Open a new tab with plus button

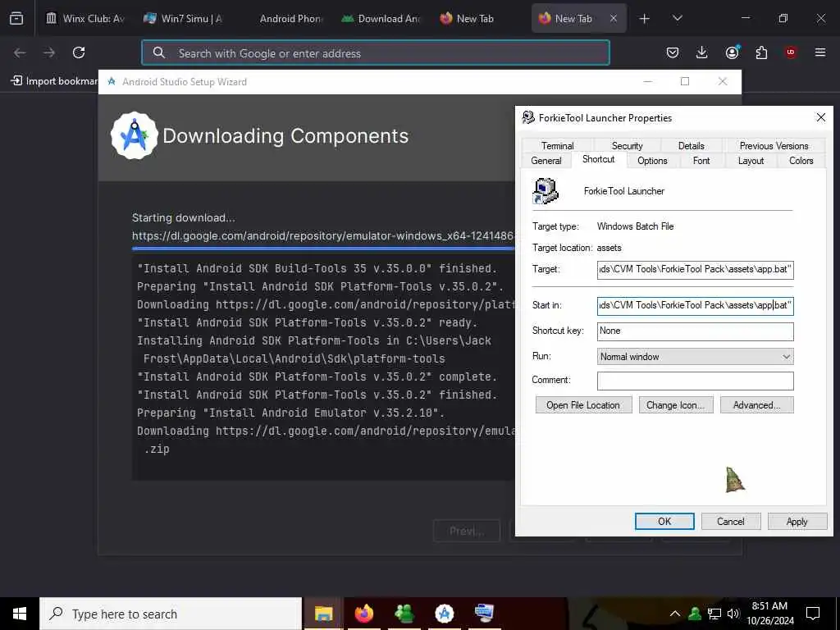pyautogui.click(x=645, y=19)
